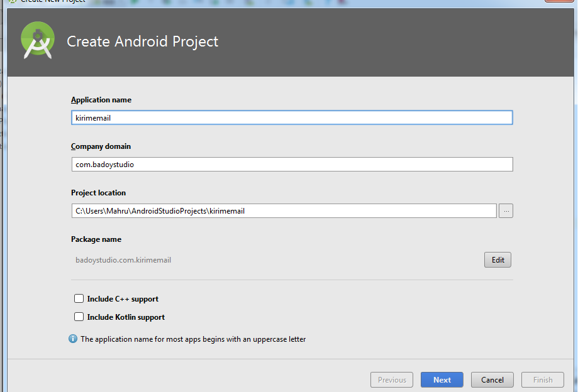Click the disabled Finish button
Screen dimensions: 578x392
[x=543, y=379]
